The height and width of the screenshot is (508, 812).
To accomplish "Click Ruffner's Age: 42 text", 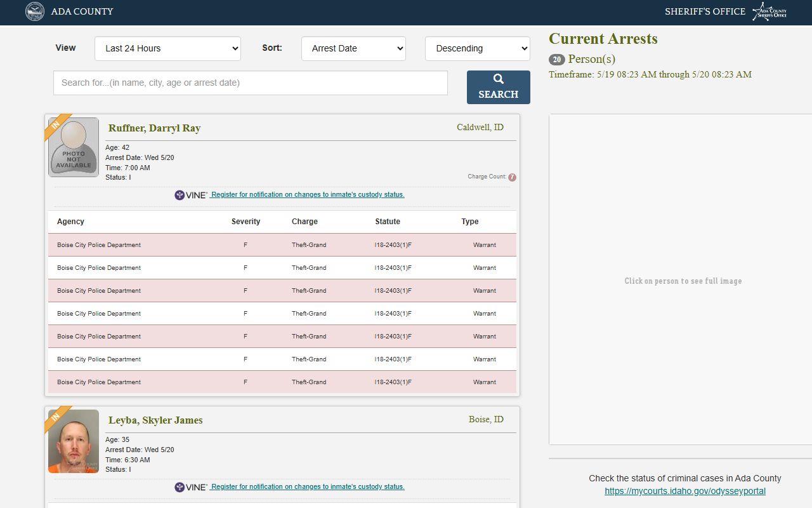I will (117, 147).
